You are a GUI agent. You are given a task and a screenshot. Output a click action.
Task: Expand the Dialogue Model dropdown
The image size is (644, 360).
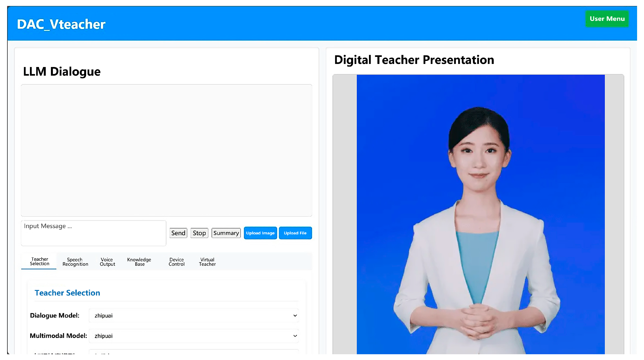pos(194,315)
